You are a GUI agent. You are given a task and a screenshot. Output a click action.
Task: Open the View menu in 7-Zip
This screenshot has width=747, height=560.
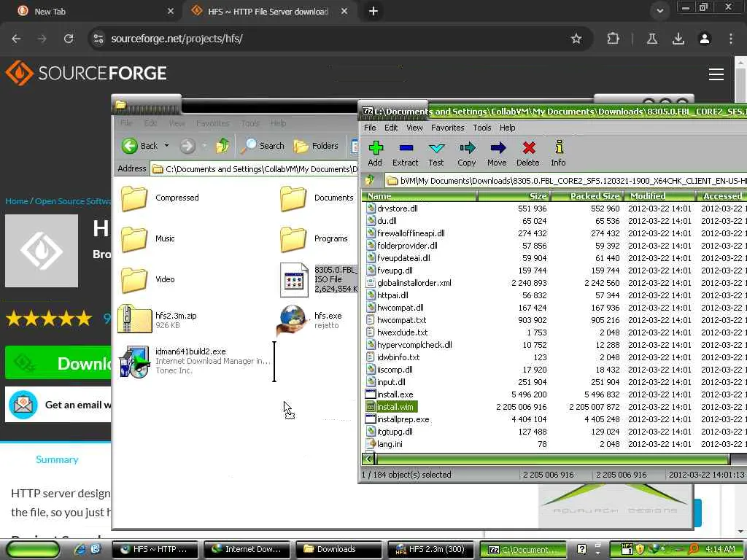point(414,128)
